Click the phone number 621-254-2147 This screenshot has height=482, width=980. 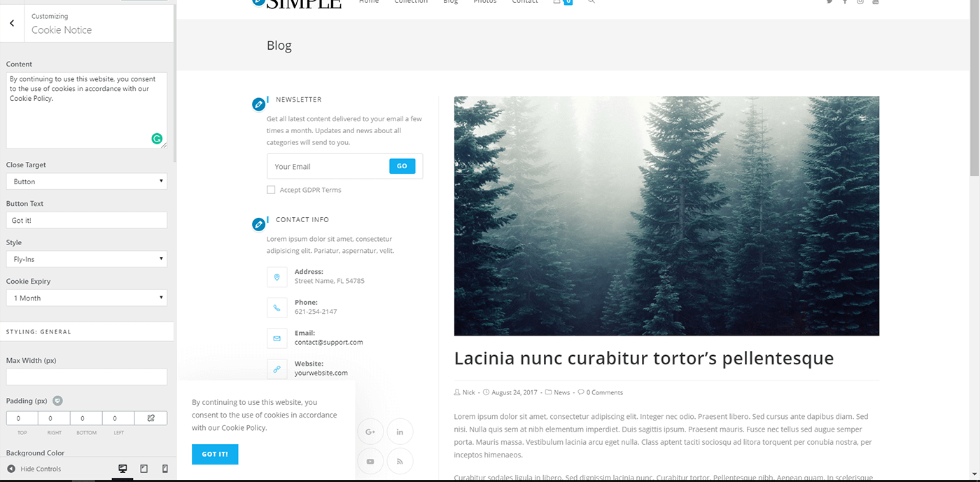click(x=316, y=312)
